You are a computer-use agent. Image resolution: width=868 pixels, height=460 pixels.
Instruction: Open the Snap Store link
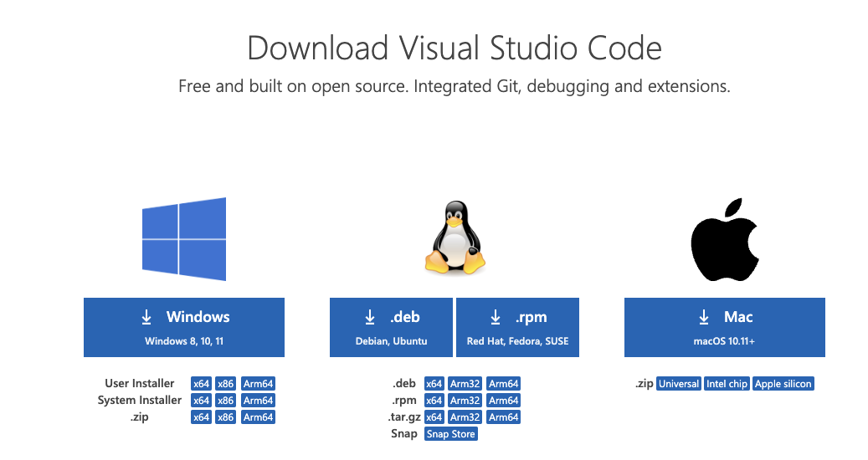450,434
